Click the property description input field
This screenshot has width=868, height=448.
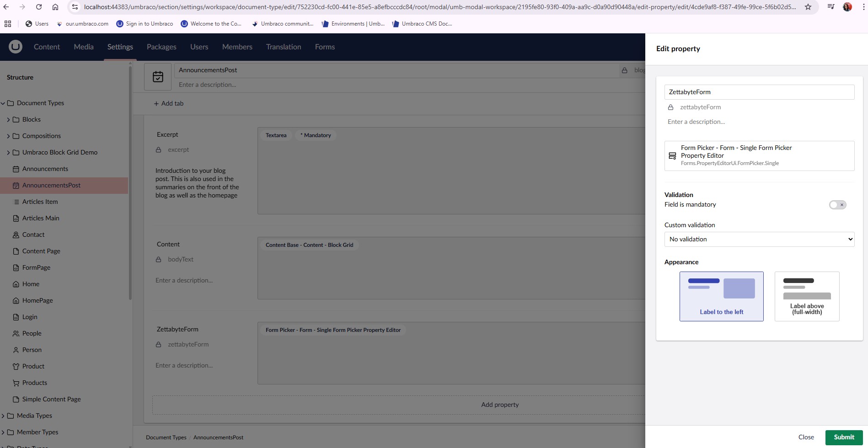759,122
